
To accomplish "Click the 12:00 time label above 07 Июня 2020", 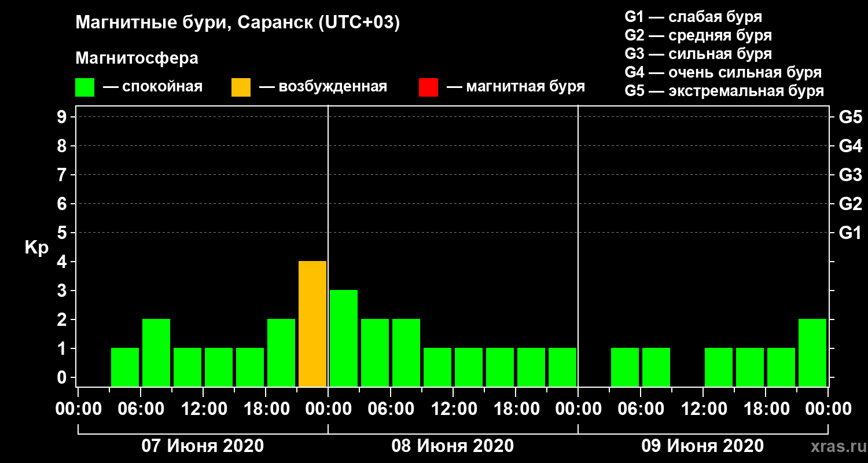I will (203, 409).
